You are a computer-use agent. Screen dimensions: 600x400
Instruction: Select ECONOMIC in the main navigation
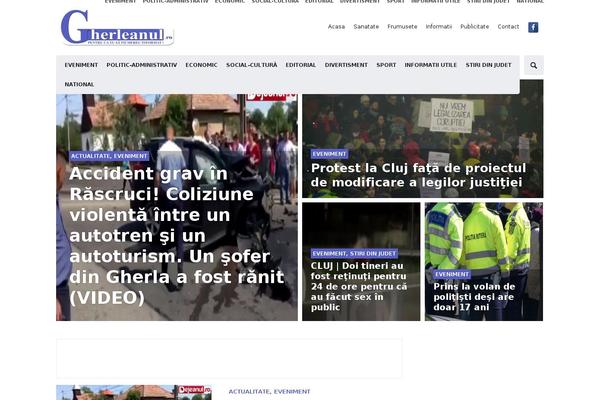201,65
